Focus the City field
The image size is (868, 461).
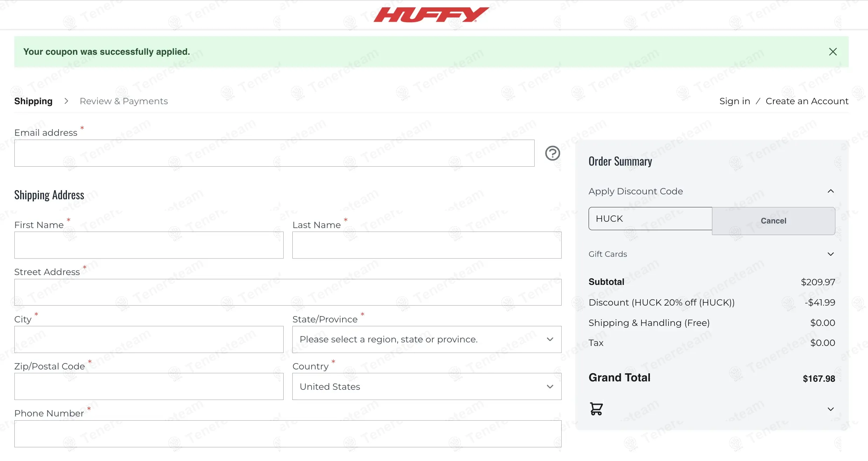[149, 340]
